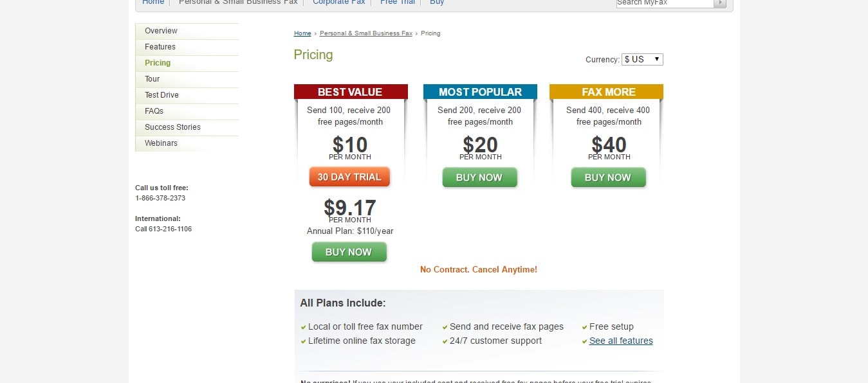Open the Corporate Fax top tab
This screenshot has height=383, width=868.
(x=339, y=3)
